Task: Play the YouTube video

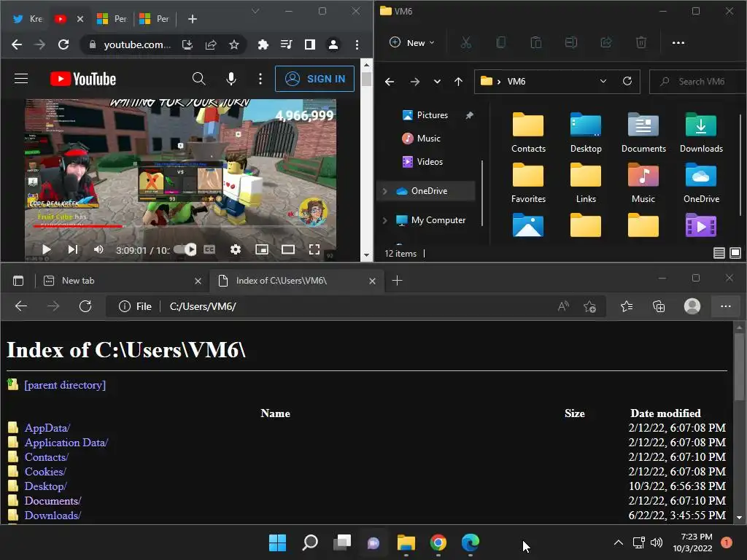Action: pyautogui.click(x=46, y=249)
